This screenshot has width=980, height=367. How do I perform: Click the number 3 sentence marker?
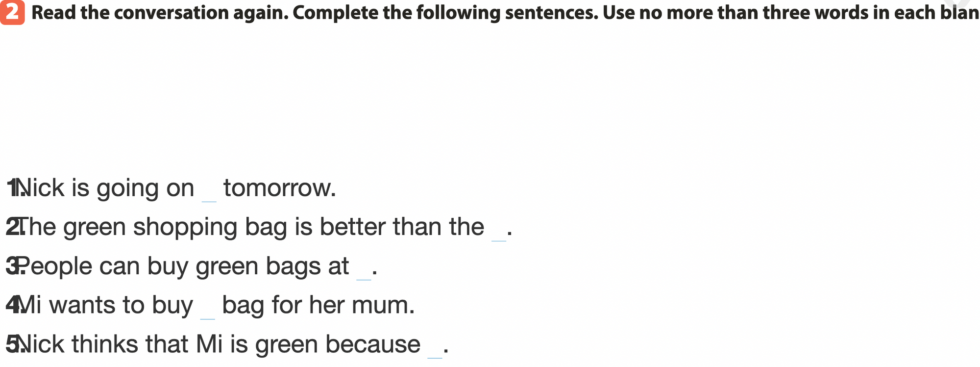11,266
